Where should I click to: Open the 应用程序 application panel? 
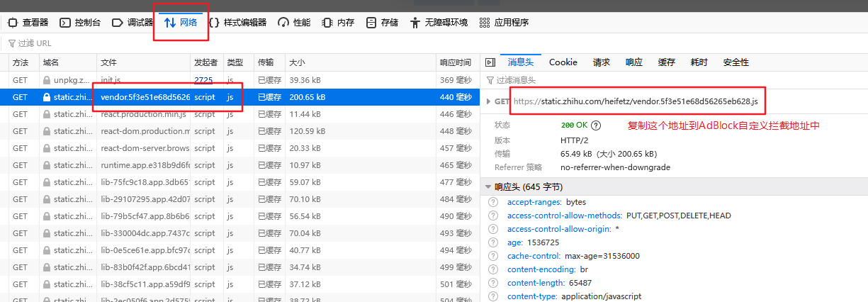pyautogui.click(x=504, y=23)
